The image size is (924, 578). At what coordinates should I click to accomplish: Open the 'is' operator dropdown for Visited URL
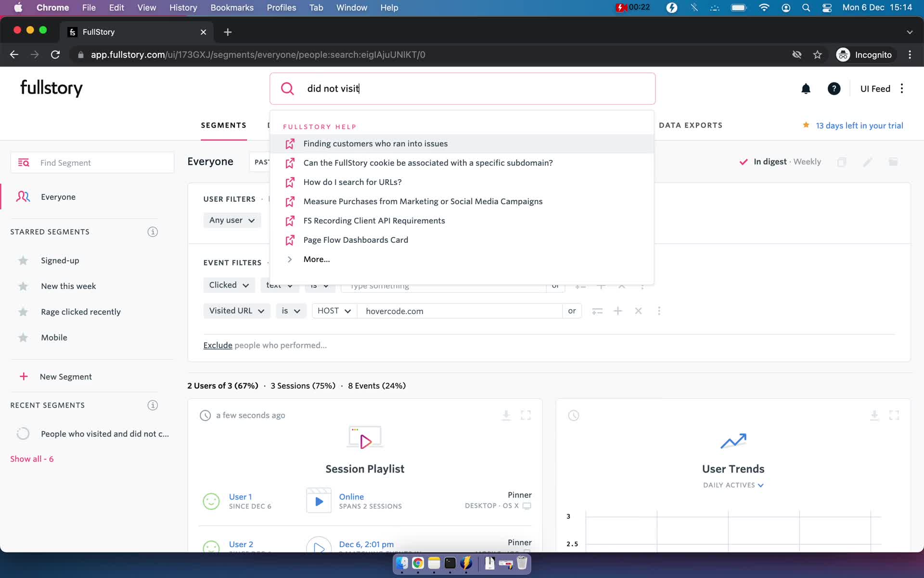click(291, 311)
